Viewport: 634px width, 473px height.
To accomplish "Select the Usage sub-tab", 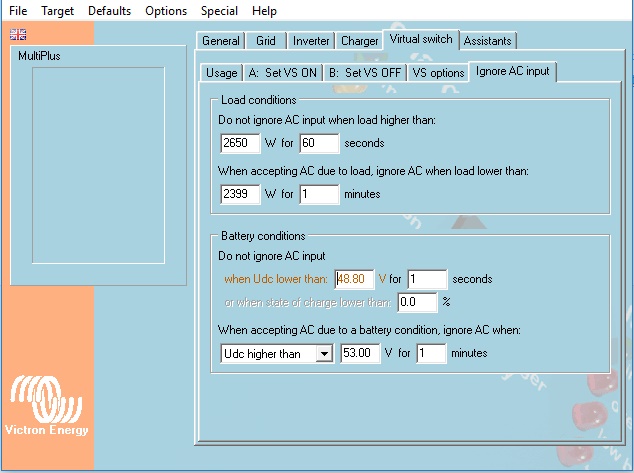I will (x=221, y=73).
